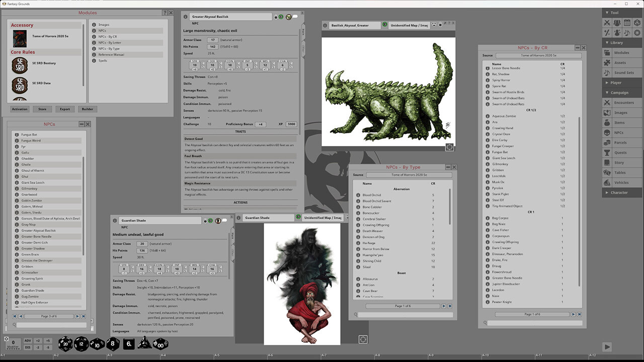
Task: Roll the d20 die in the dice tray
Action: pos(64,344)
